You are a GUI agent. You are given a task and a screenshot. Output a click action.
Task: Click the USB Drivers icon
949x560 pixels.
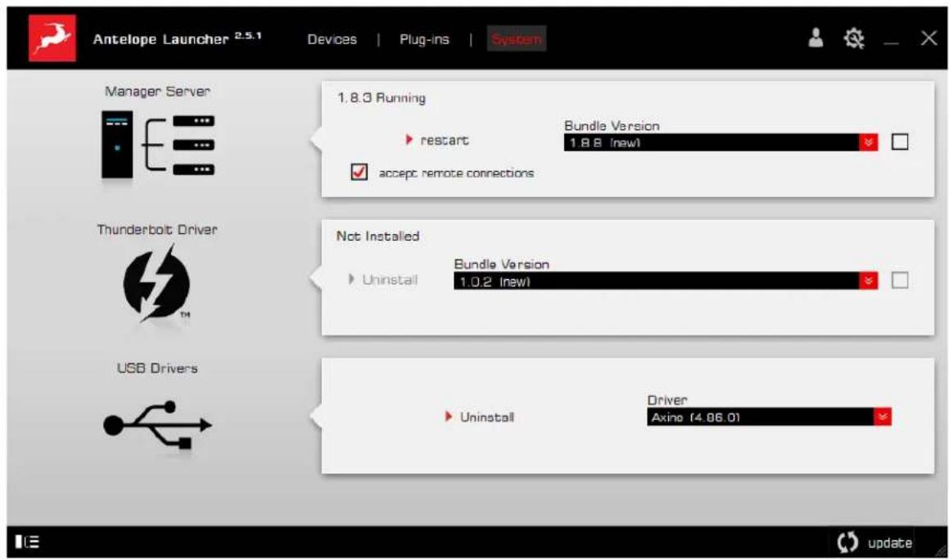pyautogui.click(x=157, y=425)
